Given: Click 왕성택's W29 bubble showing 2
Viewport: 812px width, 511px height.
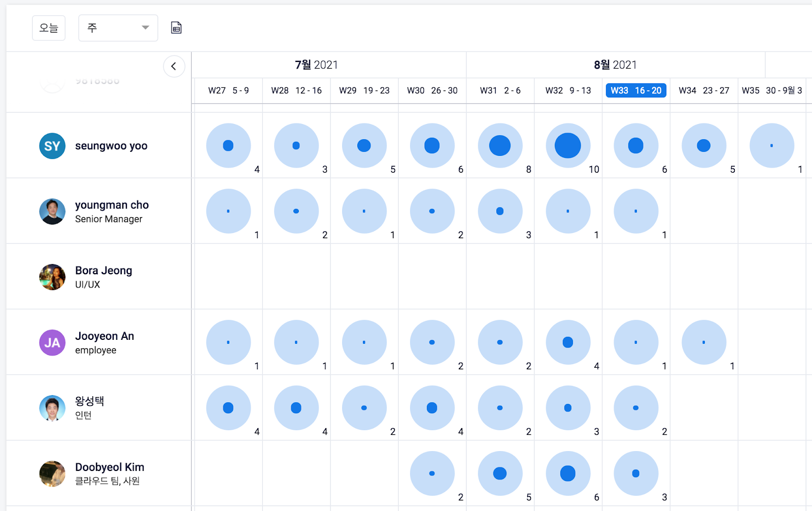Looking at the screenshot, I should 364,408.
